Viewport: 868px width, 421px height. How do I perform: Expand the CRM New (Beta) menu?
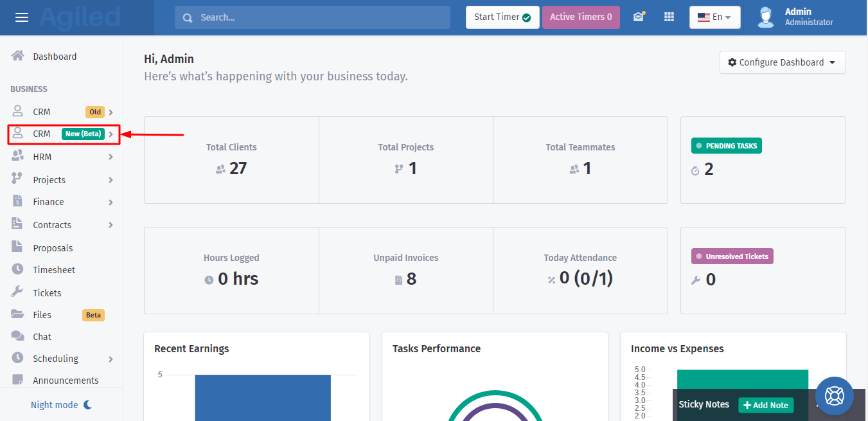tap(64, 134)
